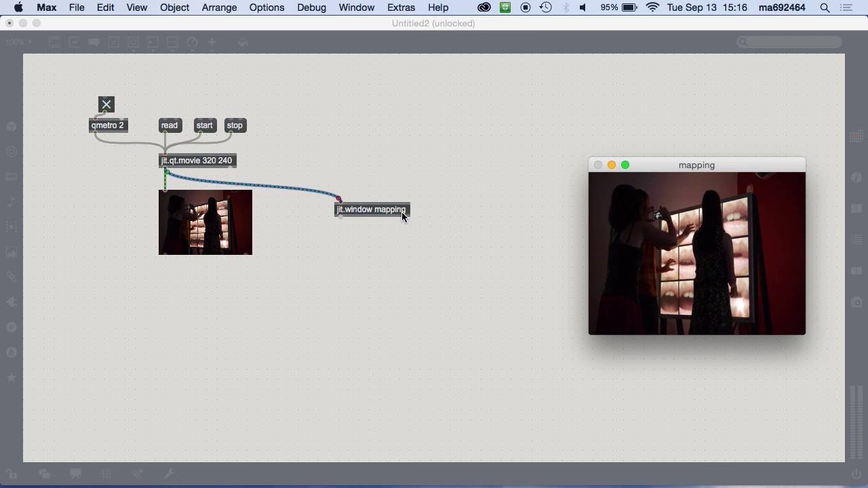This screenshot has width=868, height=488.
Task: Click the video preview in the patcher
Action: pos(205,222)
